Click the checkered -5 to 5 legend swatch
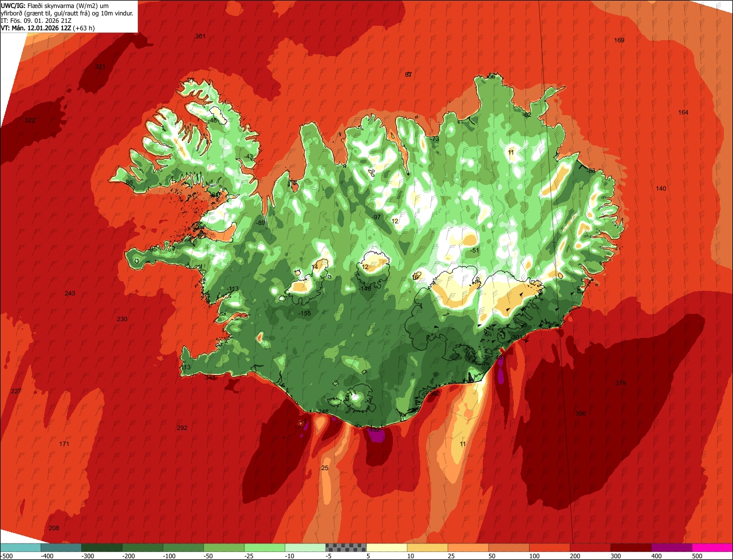Viewport: 733px width, 560px height. point(346,548)
